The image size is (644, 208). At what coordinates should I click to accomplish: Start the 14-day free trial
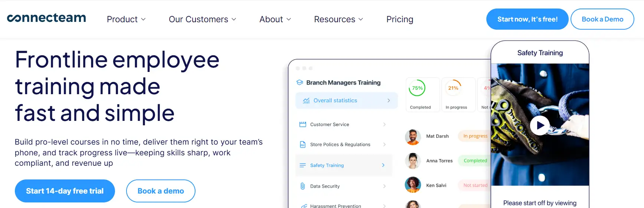click(x=65, y=191)
